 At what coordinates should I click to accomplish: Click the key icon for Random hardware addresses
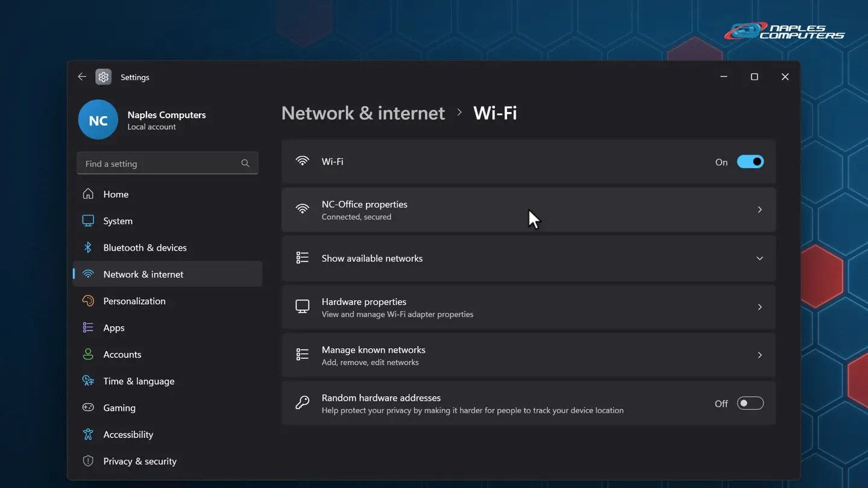tap(302, 403)
